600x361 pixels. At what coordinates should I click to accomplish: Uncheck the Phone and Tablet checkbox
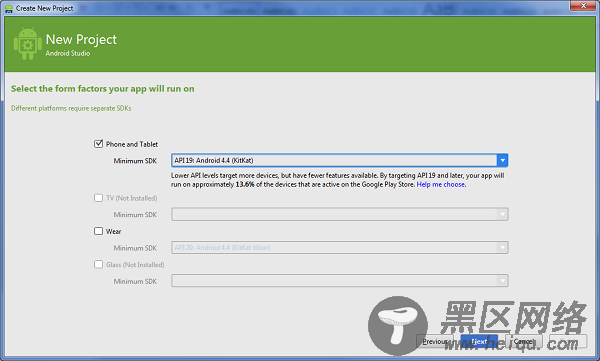tap(98, 144)
